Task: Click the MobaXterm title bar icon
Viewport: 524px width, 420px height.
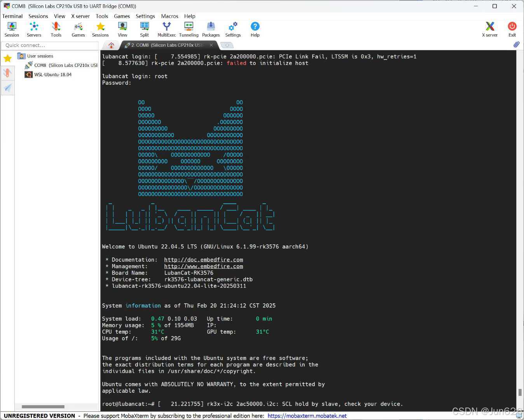Action: [x=6, y=6]
